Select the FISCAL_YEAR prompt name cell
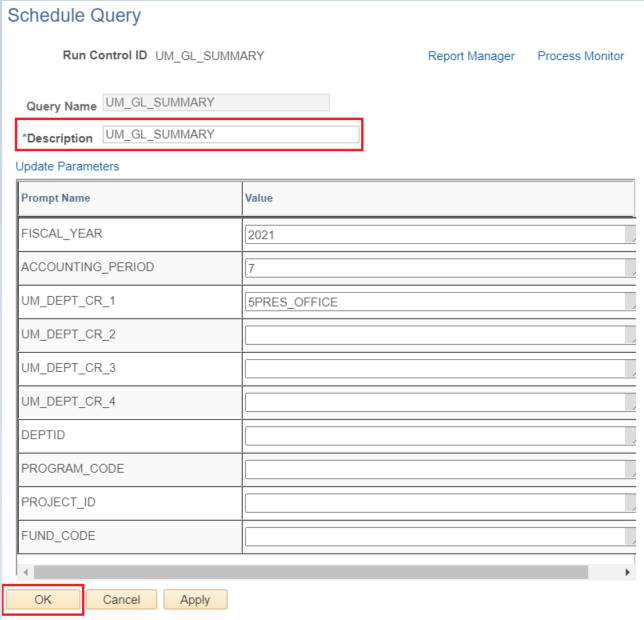 (130, 234)
